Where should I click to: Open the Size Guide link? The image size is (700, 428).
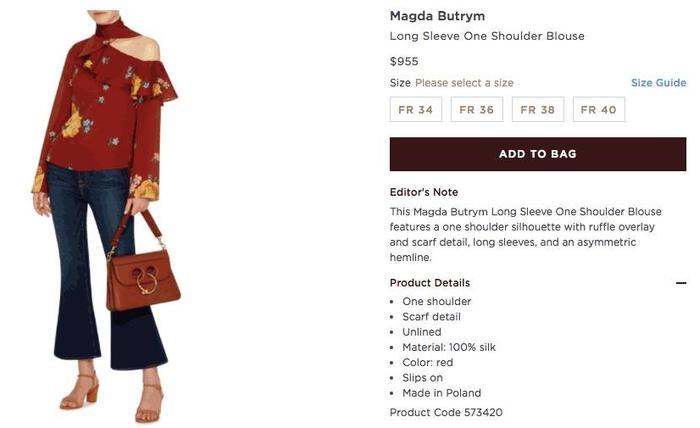pyautogui.click(x=658, y=83)
